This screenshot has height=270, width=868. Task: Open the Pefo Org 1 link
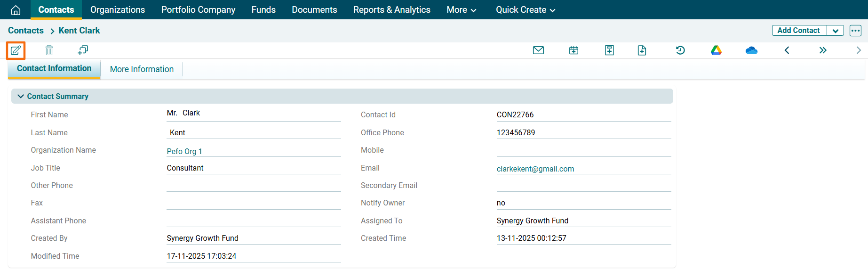(x=184, y=151)
